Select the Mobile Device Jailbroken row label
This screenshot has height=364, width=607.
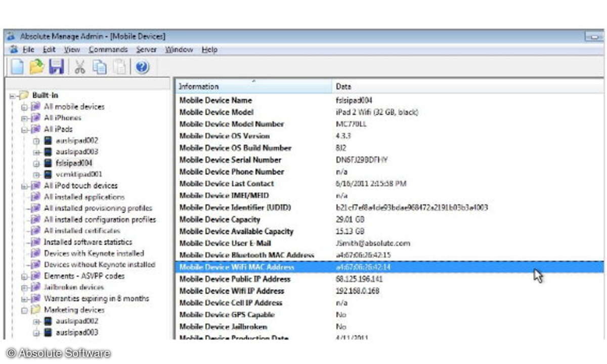(x=223, y=327)
